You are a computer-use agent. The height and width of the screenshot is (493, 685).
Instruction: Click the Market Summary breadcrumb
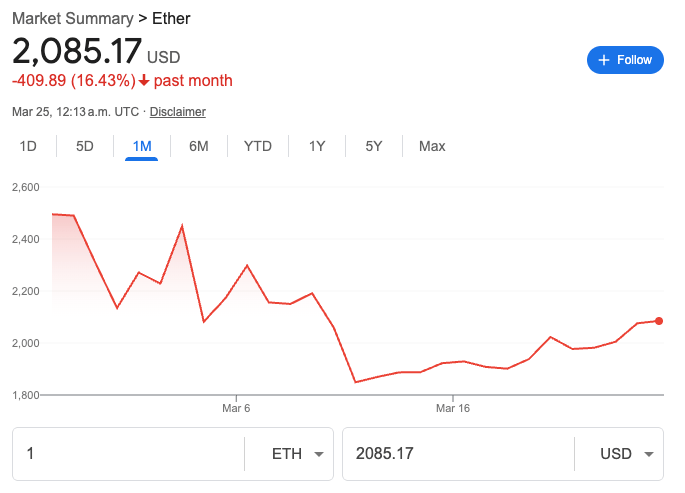(x=73, y=19)
